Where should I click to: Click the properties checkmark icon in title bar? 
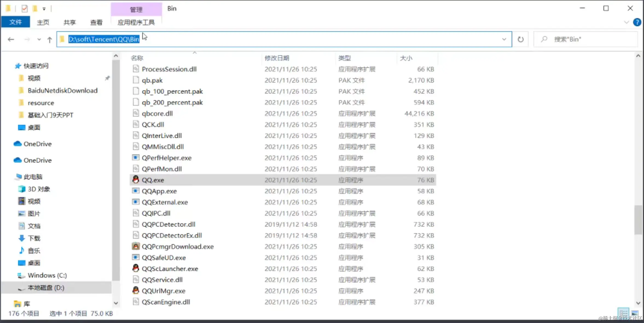tap(25, 9)
